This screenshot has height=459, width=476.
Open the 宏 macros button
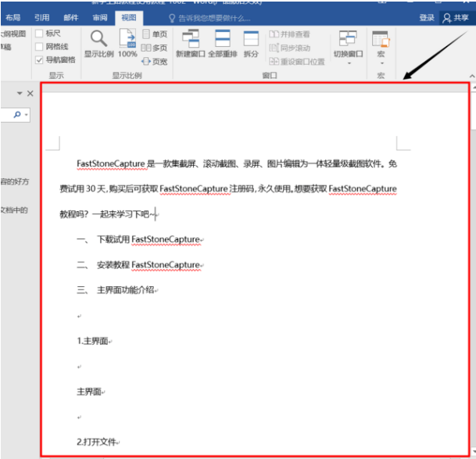pos(381,44)
